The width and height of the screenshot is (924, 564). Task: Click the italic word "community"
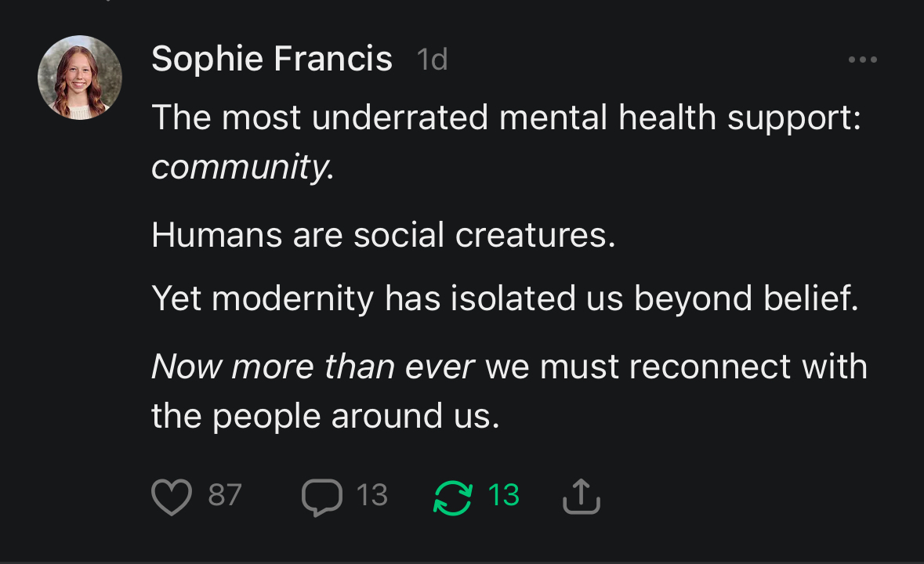click(x=242, y=167)
